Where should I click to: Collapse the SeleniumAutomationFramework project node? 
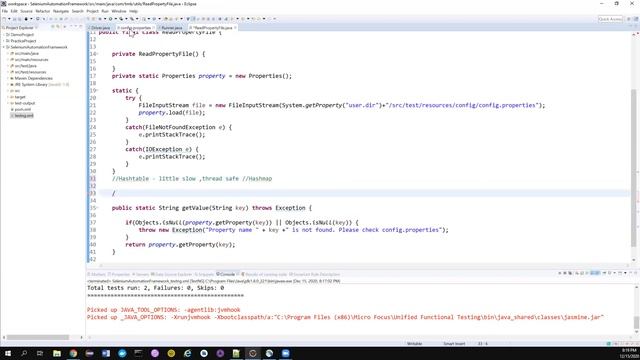(x=4, y=47)
